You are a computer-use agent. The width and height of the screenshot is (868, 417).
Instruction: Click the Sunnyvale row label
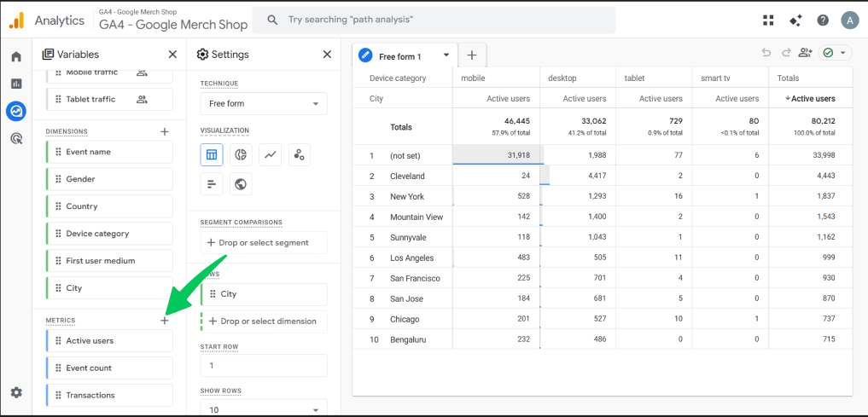tap(408, 237)
